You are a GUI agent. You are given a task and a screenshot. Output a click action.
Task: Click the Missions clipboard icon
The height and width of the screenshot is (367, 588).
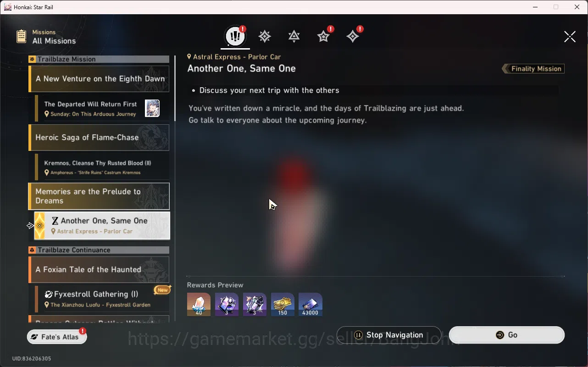click(21, 37)
